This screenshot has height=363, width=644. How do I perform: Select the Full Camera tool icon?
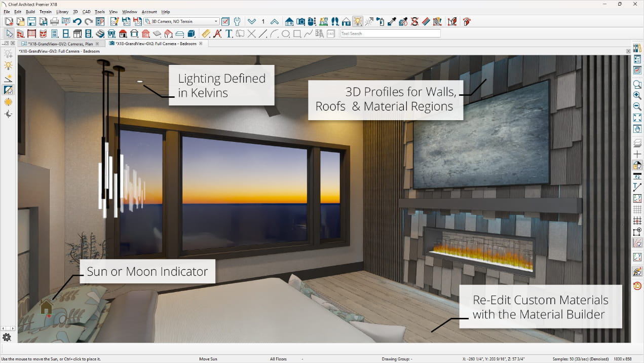point(300,21)
